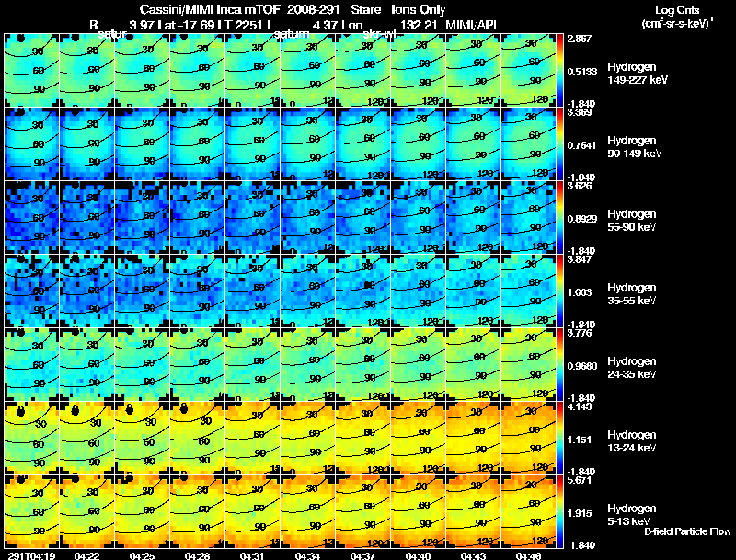Select the 149-227 keV image panel at 04:19
Screen dimensions: 736x560
point(31,71)
